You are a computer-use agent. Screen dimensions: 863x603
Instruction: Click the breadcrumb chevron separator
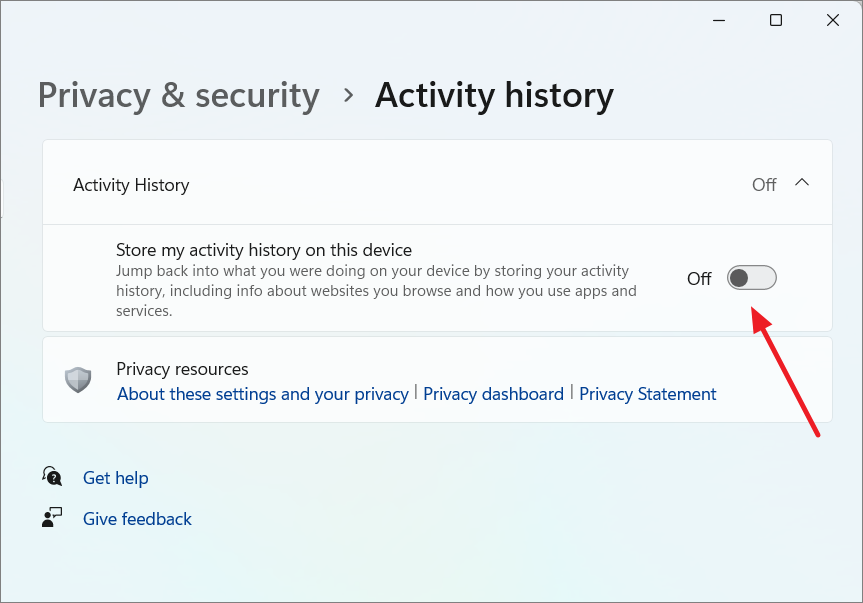coord(348,96)
